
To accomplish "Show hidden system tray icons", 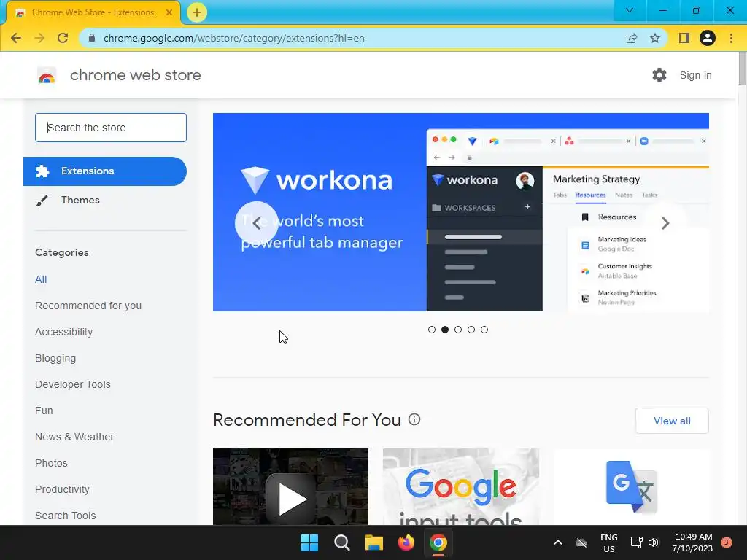I will [x=558, y=542].
